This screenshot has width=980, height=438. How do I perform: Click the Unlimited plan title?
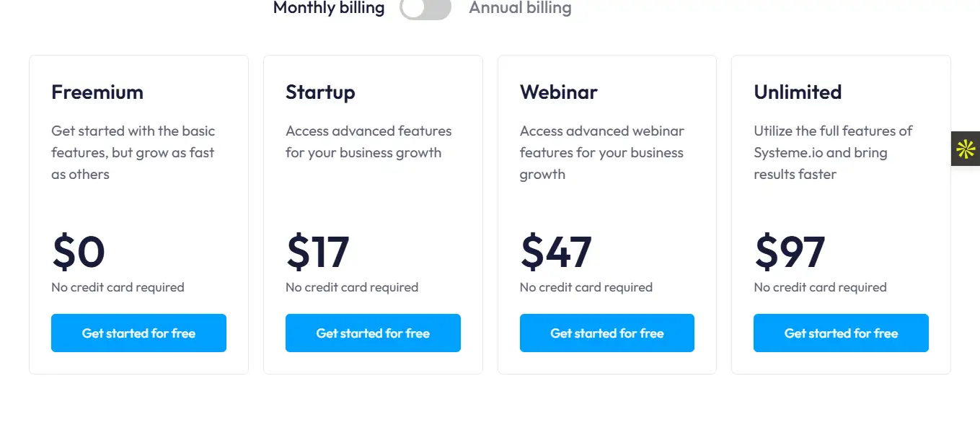pyautogui.click(x=798, y=92)
